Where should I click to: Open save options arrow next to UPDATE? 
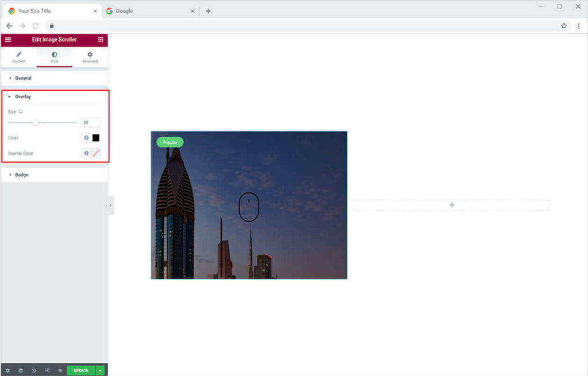click(x=100, y=370)
